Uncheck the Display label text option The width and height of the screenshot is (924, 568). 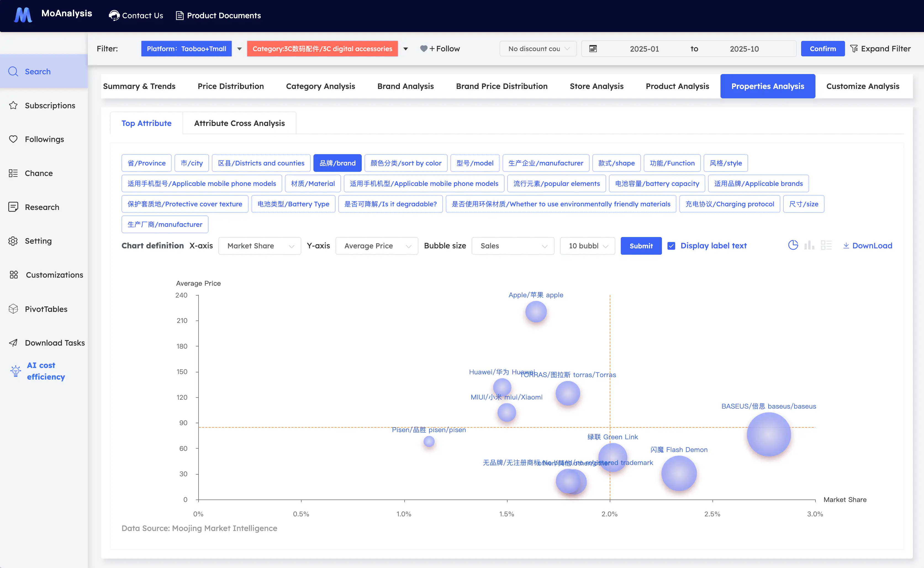pos(671,246)
